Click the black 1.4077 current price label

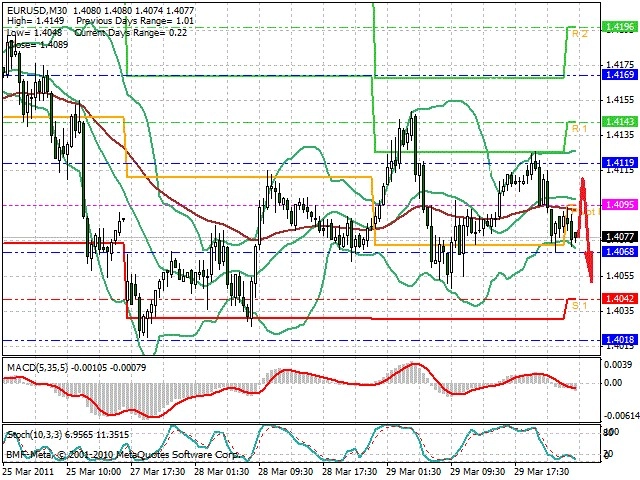620,237
